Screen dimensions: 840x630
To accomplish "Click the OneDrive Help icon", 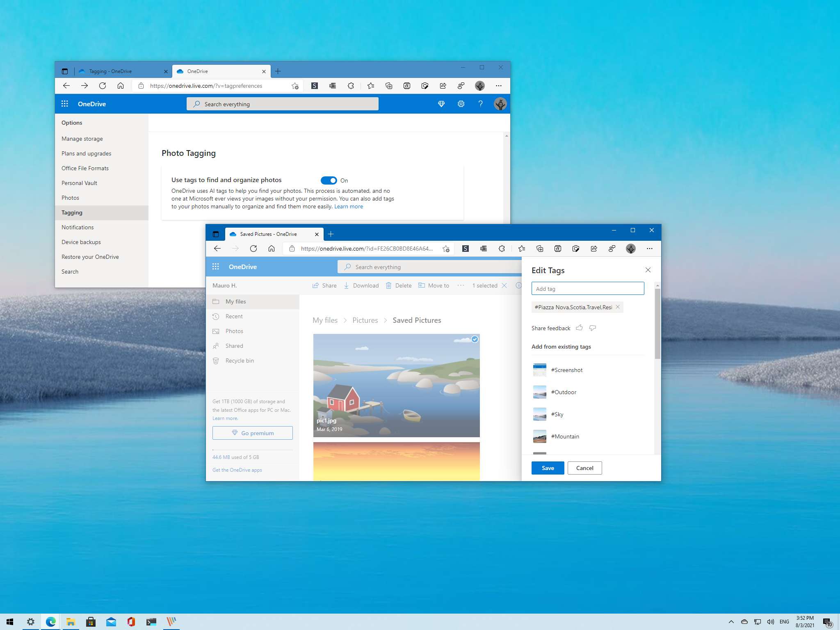I will [x=481, y=104].
